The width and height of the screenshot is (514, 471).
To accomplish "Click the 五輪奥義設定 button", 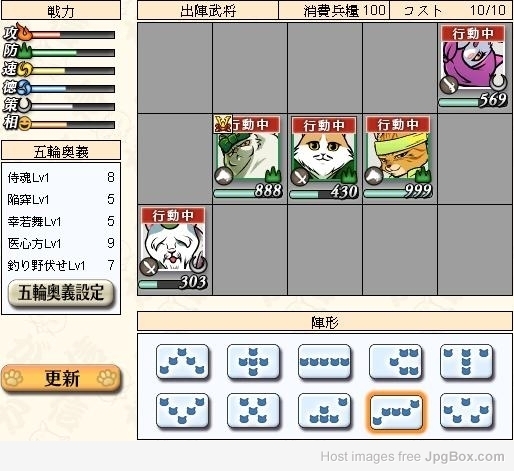I will pyautogui.click(x=61, y=293).
